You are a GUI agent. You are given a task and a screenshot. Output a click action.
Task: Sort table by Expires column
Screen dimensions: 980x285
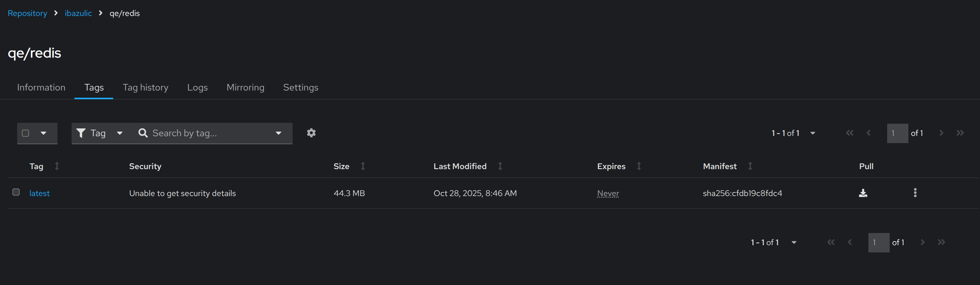pyautogui.click(x=639, y=166)
